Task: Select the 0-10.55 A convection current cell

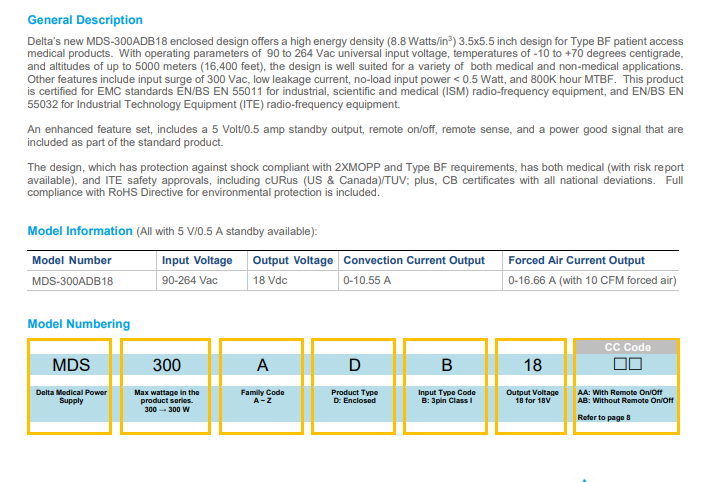Action: (367, 281)
